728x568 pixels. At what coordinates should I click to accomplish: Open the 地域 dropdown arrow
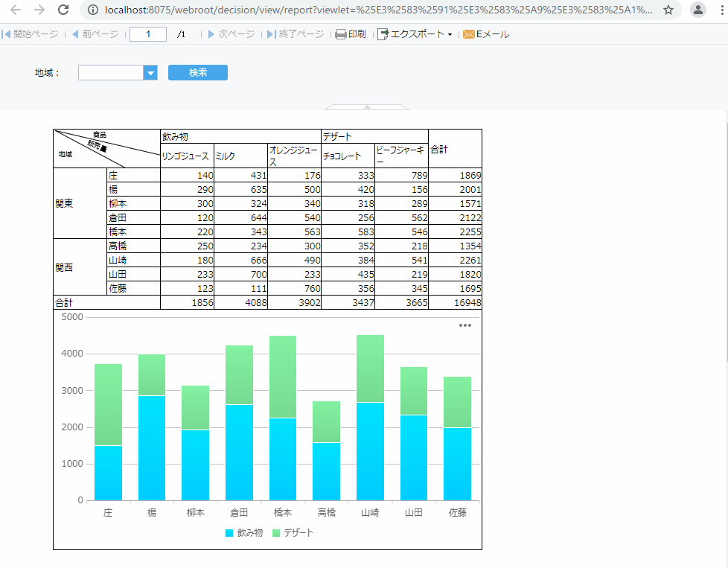coord(150,73)
